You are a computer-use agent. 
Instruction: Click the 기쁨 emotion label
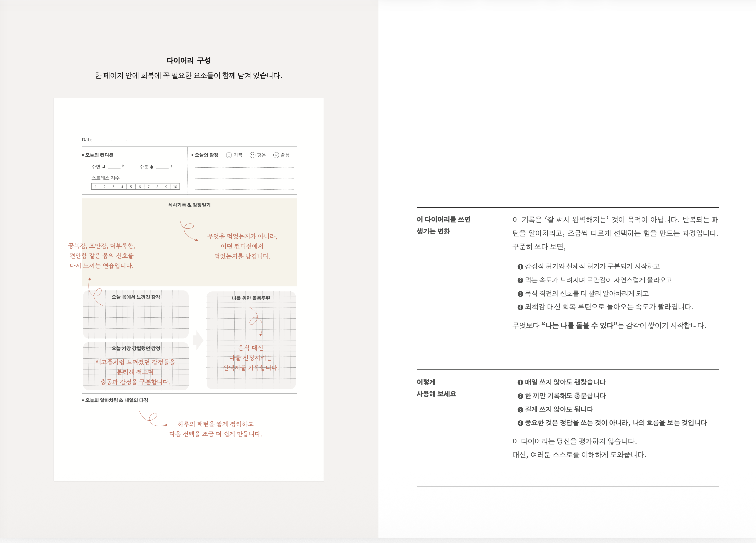(238, 155)
